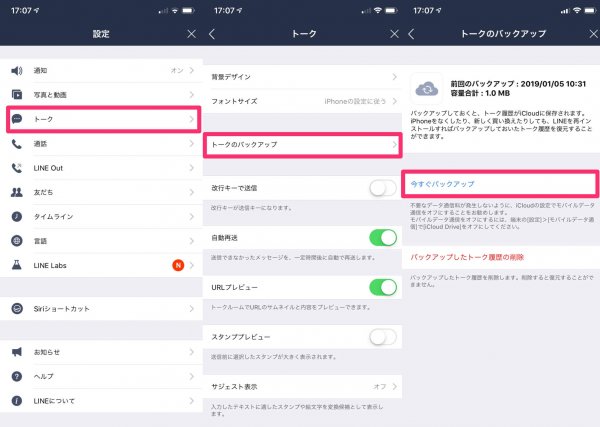Open the タイムライン settings item

point(101,217)
